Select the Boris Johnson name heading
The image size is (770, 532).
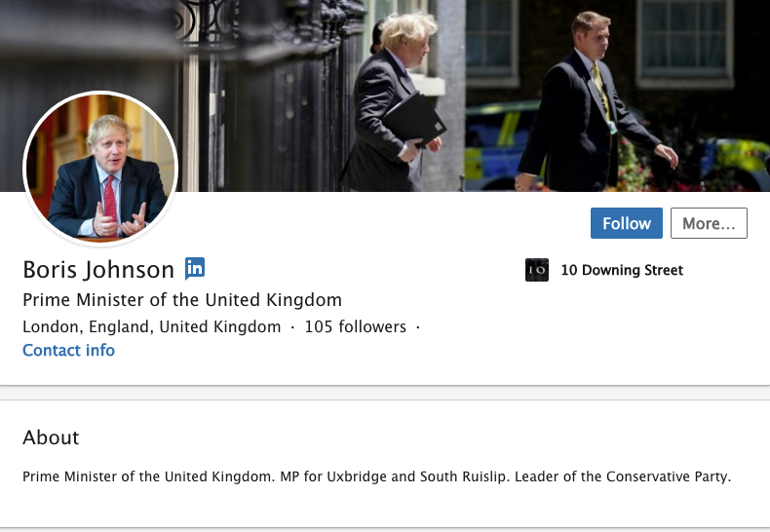click(x=98, y=270)
